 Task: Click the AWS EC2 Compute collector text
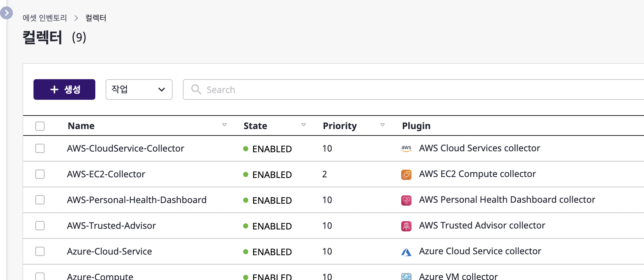point(478,174)
